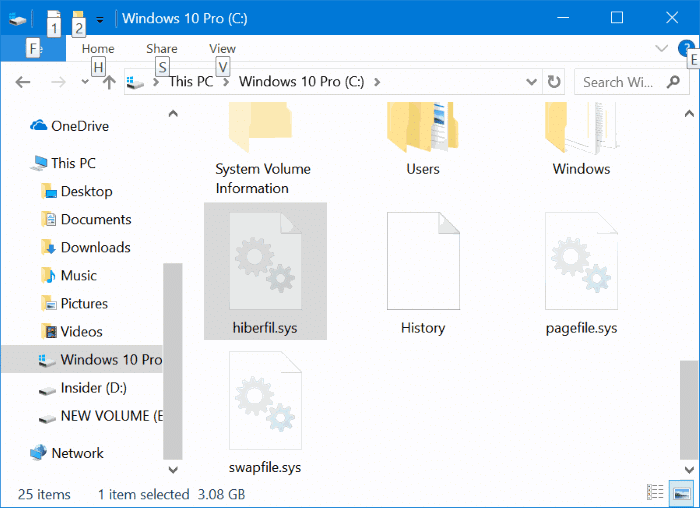Expand chevron after Windows 10 Pro (C:) breadcrumb
The image size is (700, 508).
click(x=377, y=82)
